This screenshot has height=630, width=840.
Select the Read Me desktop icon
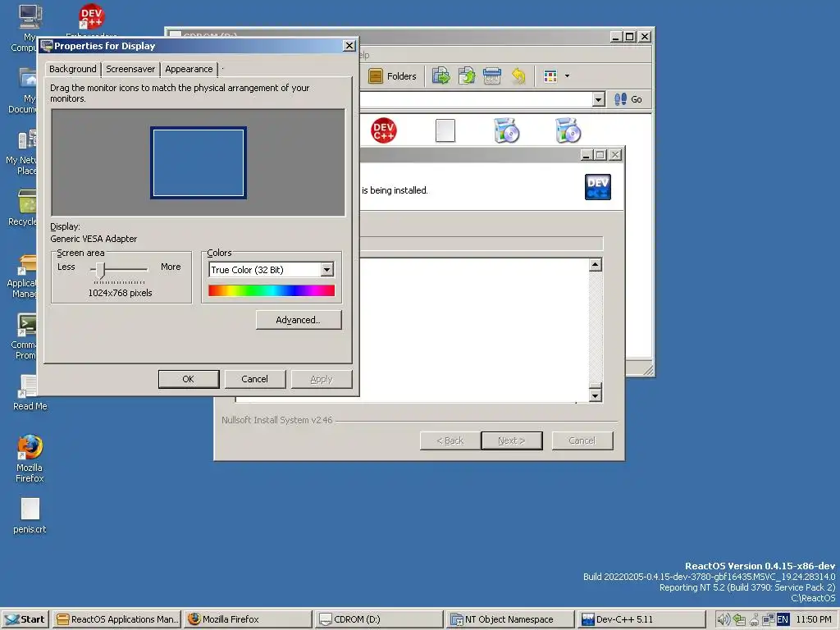click(x=30, y=393)
